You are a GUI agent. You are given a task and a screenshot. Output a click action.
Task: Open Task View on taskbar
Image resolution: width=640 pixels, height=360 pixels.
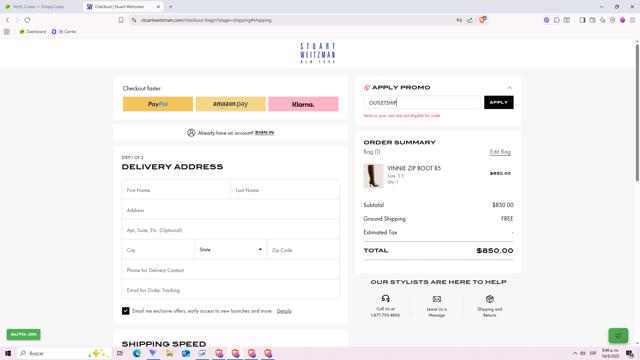(x=120, y=353)
